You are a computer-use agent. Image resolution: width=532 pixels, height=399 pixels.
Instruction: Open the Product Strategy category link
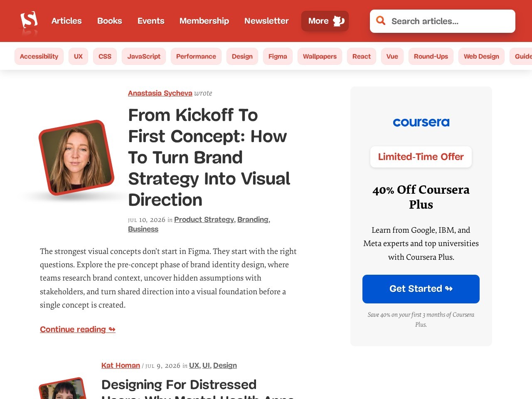[x=204, y=219]
